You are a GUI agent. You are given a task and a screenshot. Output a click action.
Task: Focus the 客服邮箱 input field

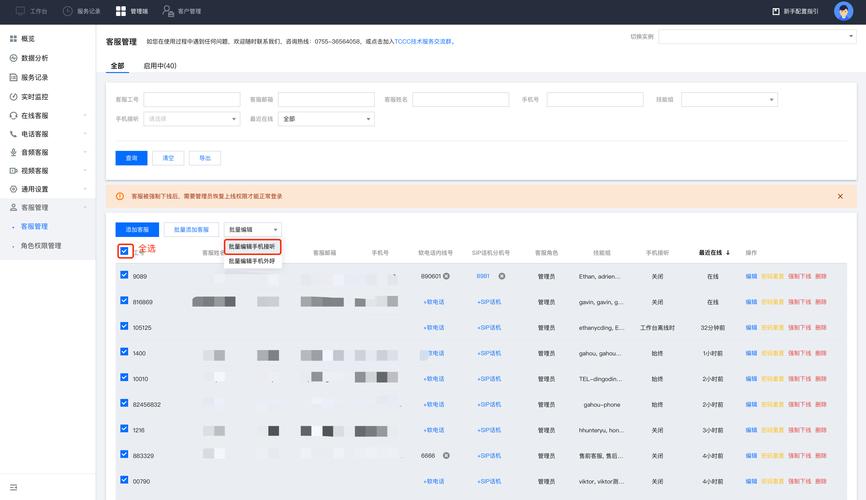tap(326, 99)
